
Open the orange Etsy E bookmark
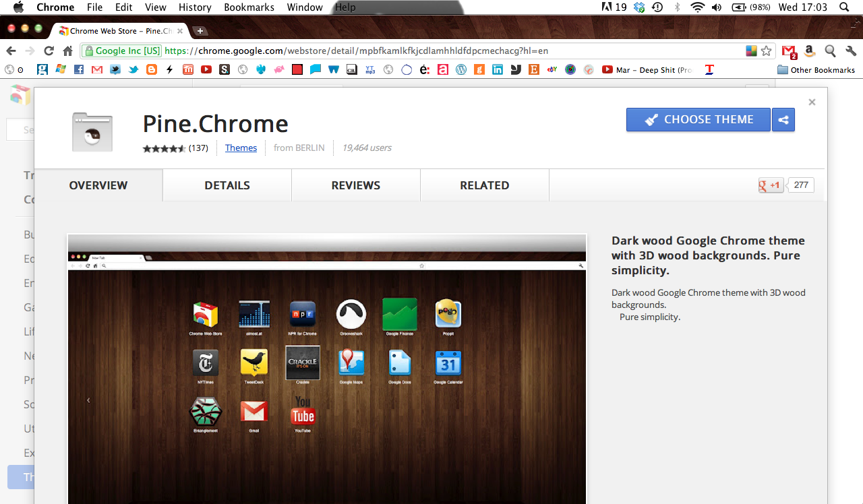(534, 69)
